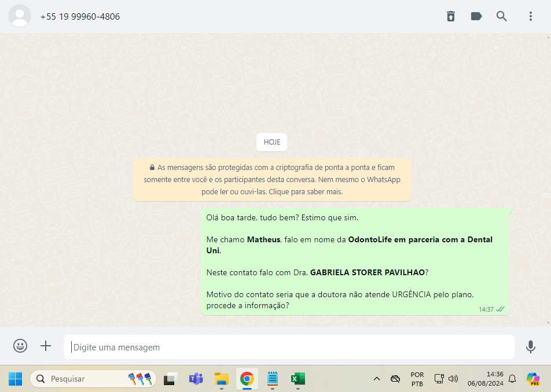Click the paintbrush graphic in search box
551x392 pixels.
tap(140, 379)
